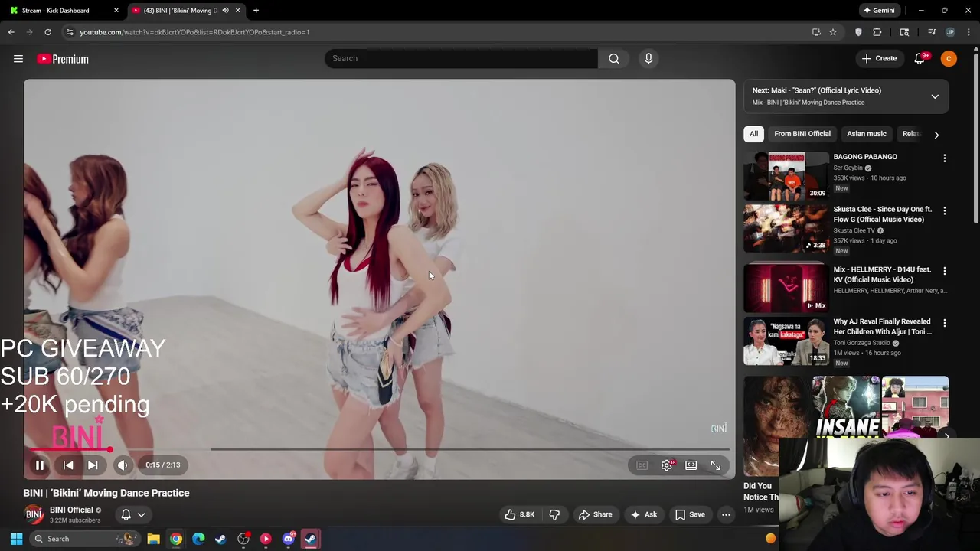Click the Create button

(x=879, y=58)
